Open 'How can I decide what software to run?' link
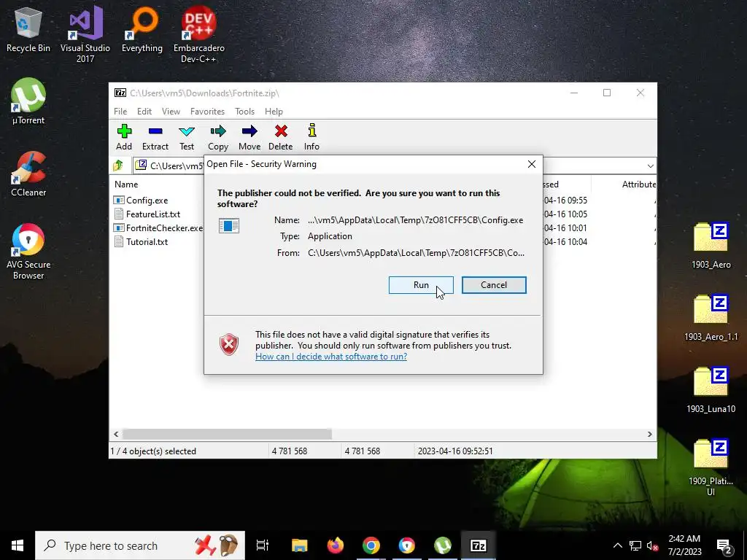Image resolution: width=747 pixels, height=560 pixels. 331,357
